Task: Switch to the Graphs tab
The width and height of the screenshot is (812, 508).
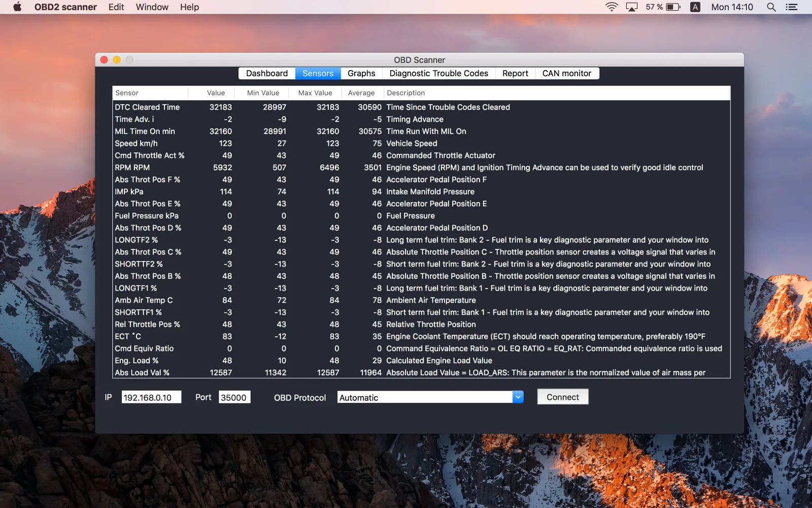Action: click(x=361, y=73)
